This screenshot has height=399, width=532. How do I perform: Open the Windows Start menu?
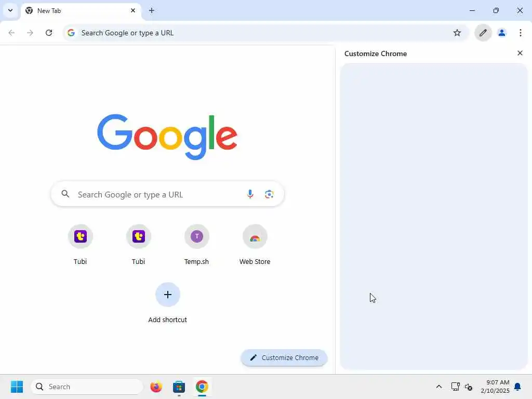pyautogui.click(x=17, y=387)
